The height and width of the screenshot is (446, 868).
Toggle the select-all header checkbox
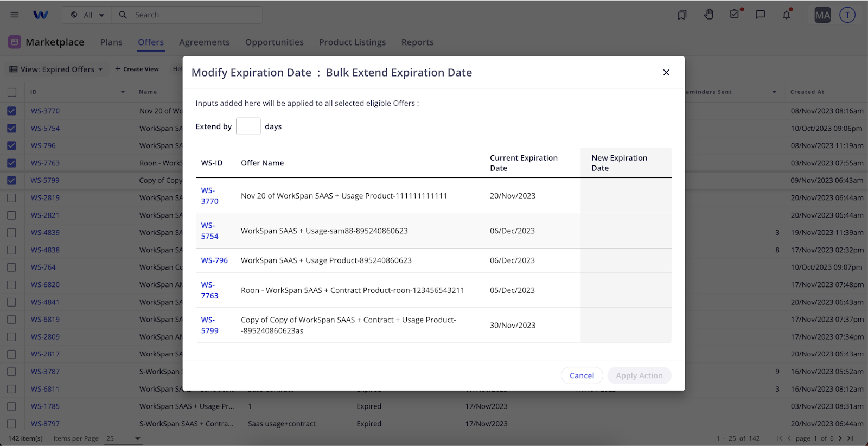coord(12,92)
